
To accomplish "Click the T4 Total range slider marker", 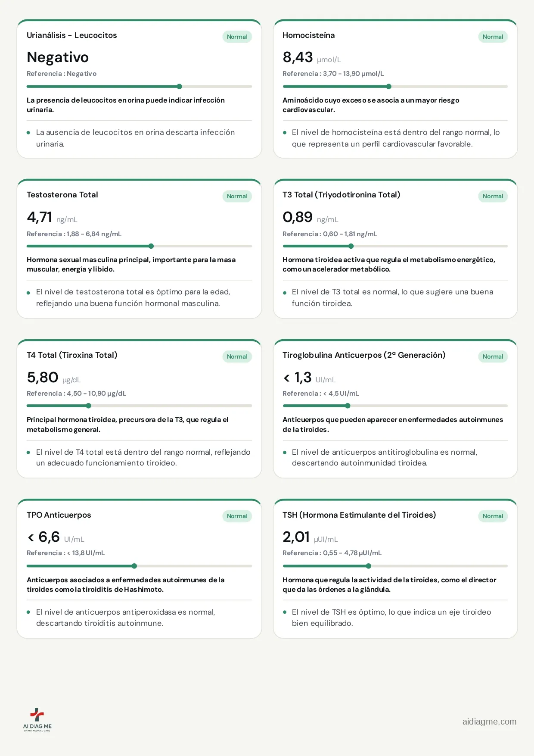I will click(89, 406).
